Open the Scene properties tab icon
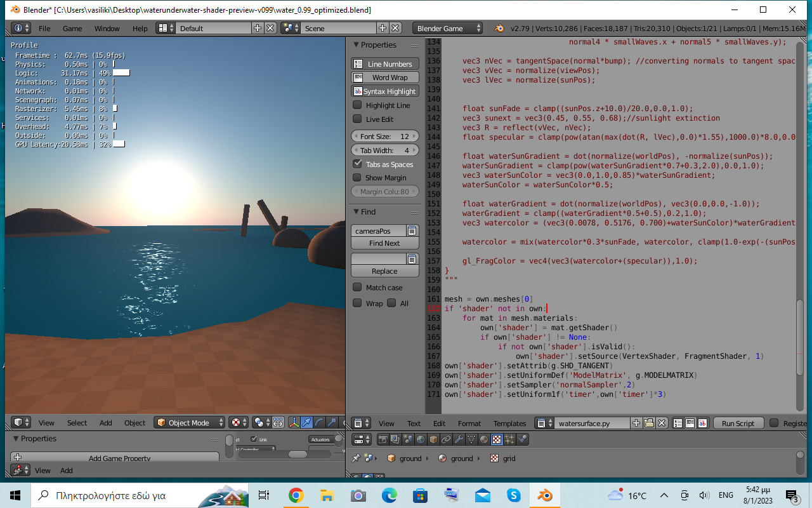Image resolution: width=812 pixels, height=508 pixels. click(x=408, y=439)
